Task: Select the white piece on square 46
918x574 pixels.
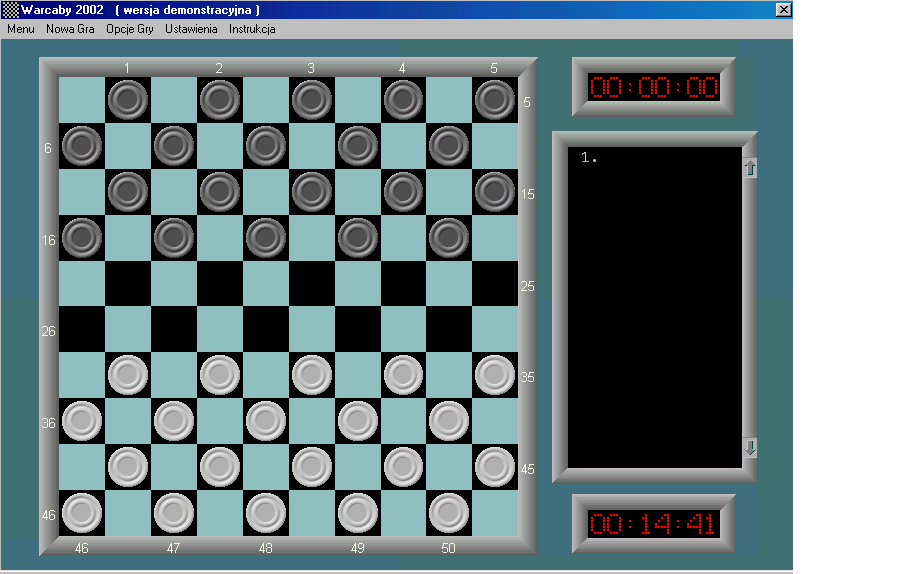Action: (82, 512)
